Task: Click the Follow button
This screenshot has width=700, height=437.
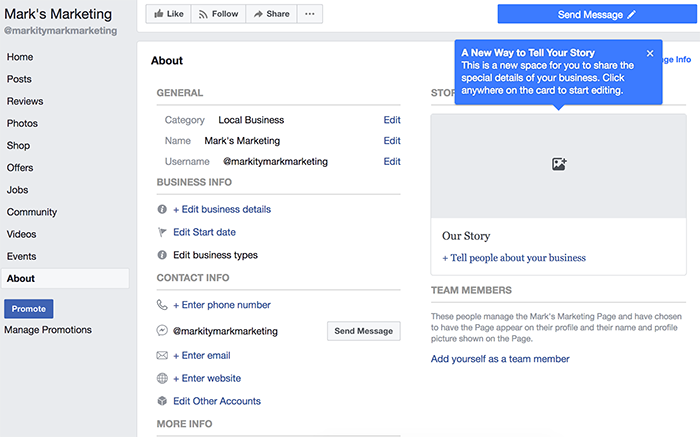Action: [x=218, y=14]
